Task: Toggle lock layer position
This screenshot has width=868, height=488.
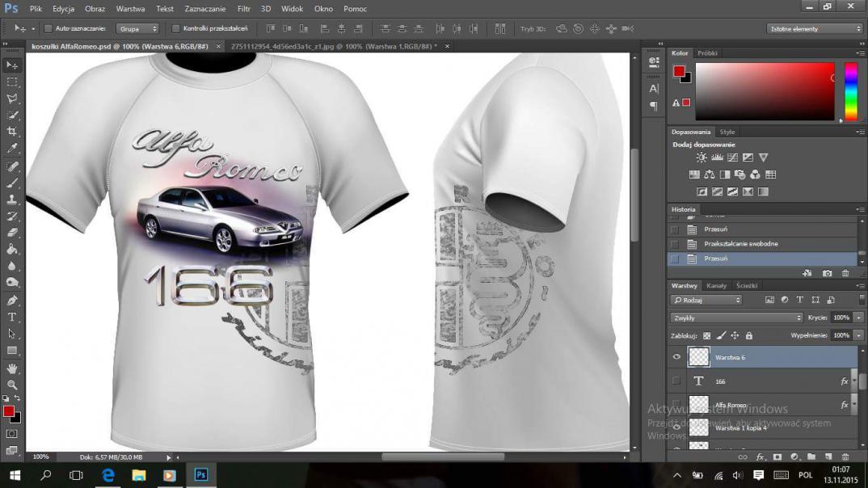Action: pyautogui.click(x=735, y=335)
